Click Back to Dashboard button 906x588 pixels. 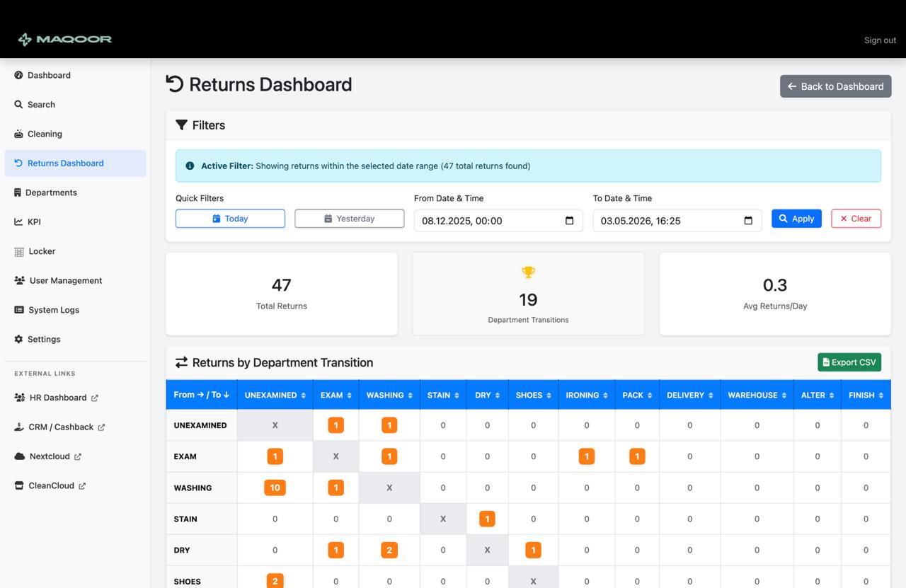point(835,86)
